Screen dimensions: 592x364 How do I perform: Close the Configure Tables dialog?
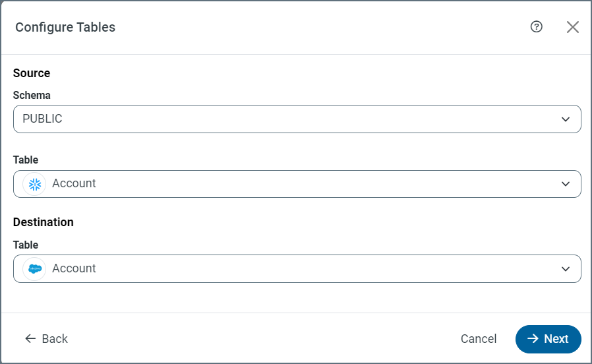tap(573, 27)
